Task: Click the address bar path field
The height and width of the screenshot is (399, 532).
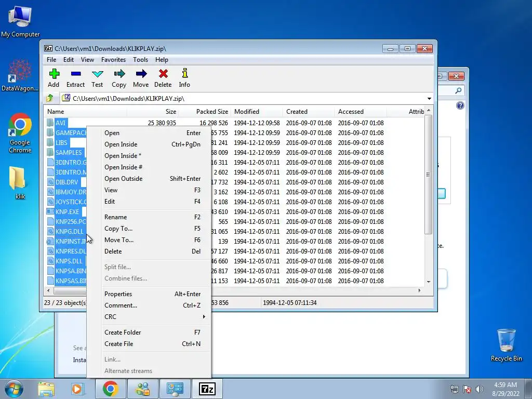Action: pos(243,99)
